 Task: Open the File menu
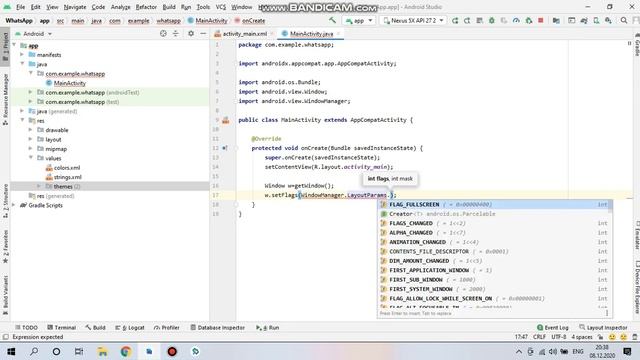click(20, 7)
